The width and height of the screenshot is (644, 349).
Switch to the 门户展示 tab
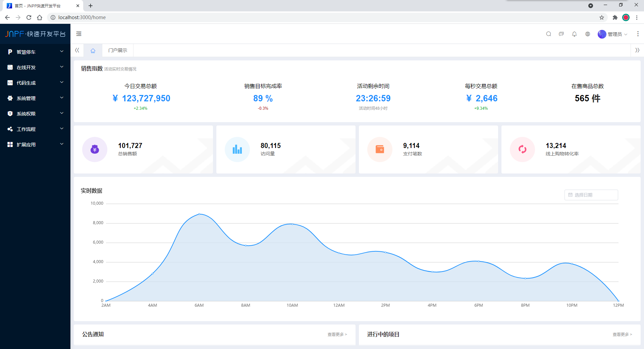(x=118, y=50)
